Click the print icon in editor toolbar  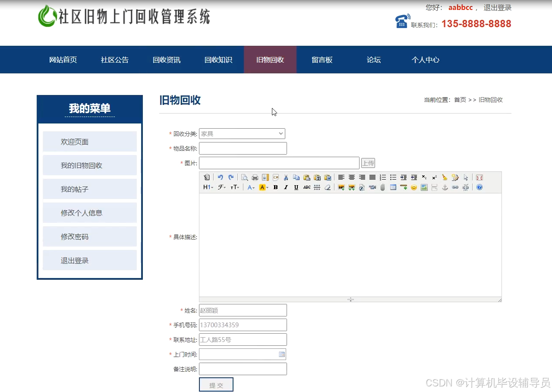(255, 177)
